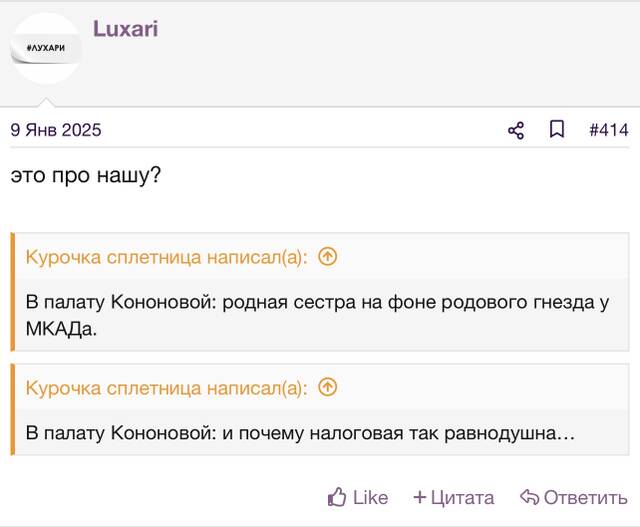Image resolution: width=640 pixels, height=527 pixels.
Task: Bookmark this post with the bookmark icon
Action: tap(557, 129)
